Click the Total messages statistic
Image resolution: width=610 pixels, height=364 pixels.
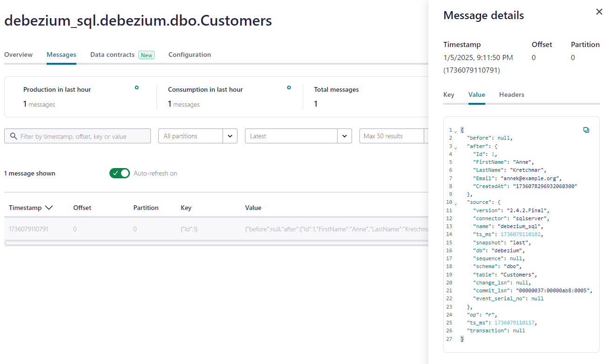(x=336, y=96)
